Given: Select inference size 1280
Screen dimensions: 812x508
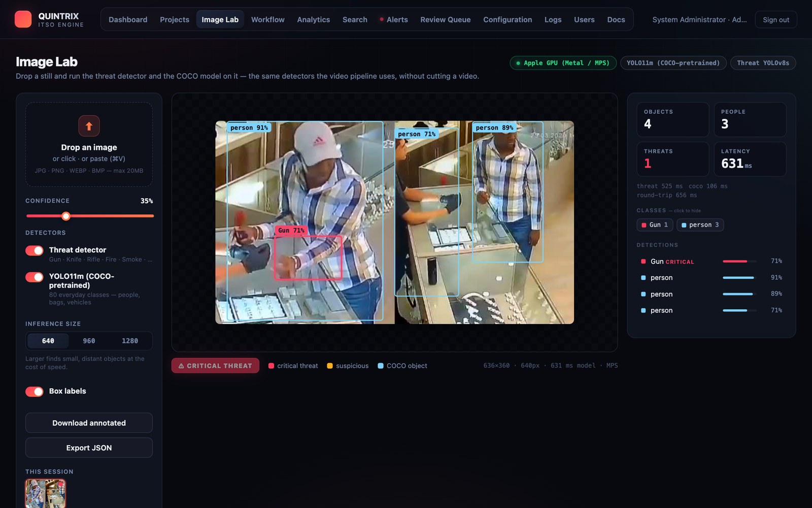Looking at the screenshot, I should pyautogui.click(x=130, y=341).
